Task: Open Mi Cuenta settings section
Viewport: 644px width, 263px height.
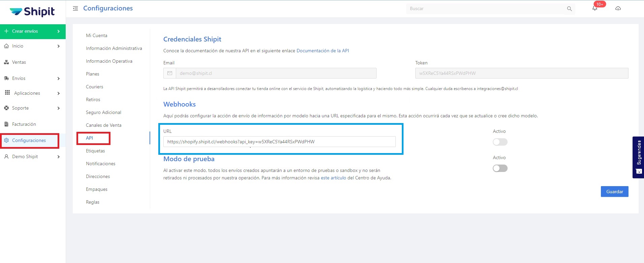Action: pos(97,35)
